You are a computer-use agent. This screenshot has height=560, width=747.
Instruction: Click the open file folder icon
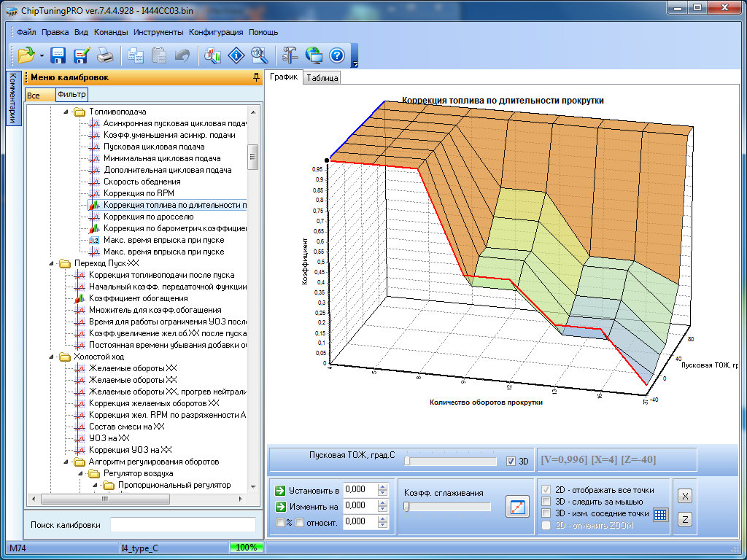(26, 55)
